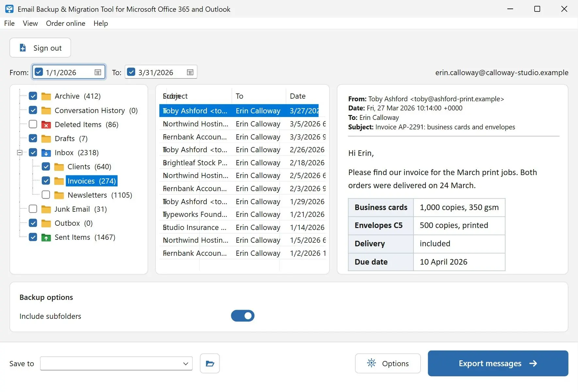The width and height of the screenshot is (578, 392).
Task: Click the Conversation History folder icon
Action: [46, 110]
